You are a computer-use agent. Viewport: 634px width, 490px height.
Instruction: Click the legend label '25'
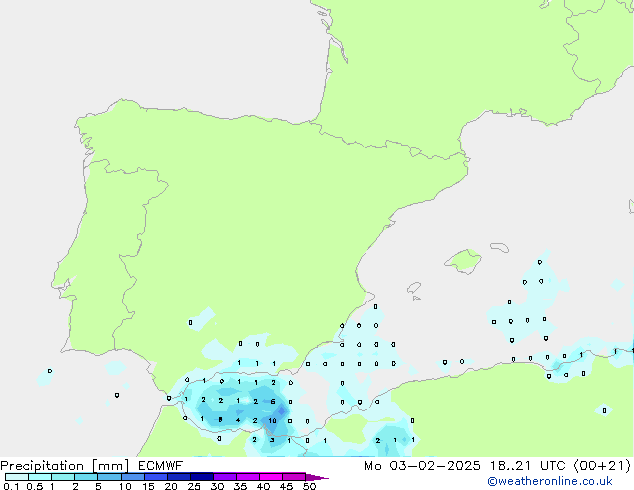point(194,486)
